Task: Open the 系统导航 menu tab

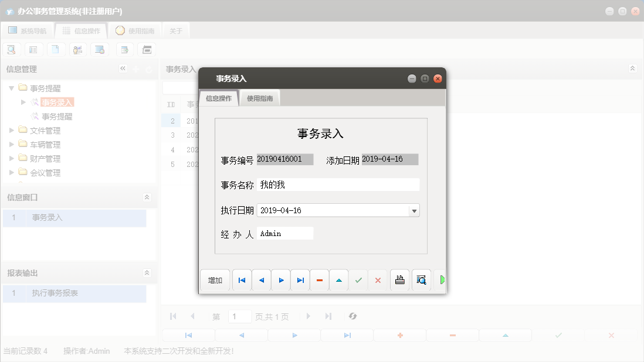Action: [28, 30]
